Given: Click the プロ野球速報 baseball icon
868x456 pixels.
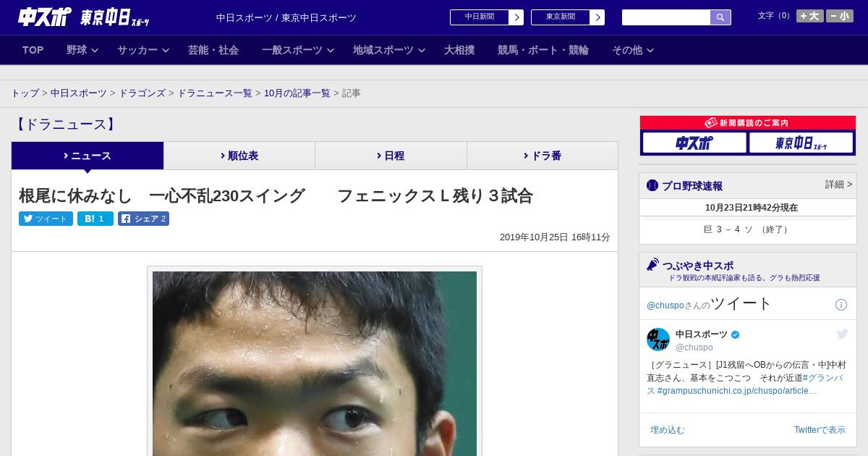Looking at the screenshot, I should point(652,185).
